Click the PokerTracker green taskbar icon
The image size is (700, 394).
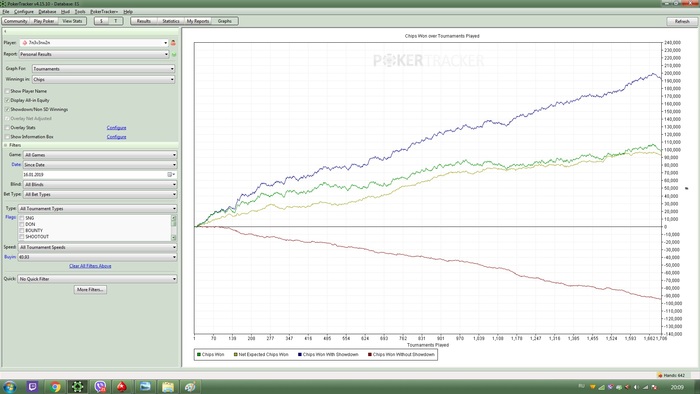coord(78,386)
